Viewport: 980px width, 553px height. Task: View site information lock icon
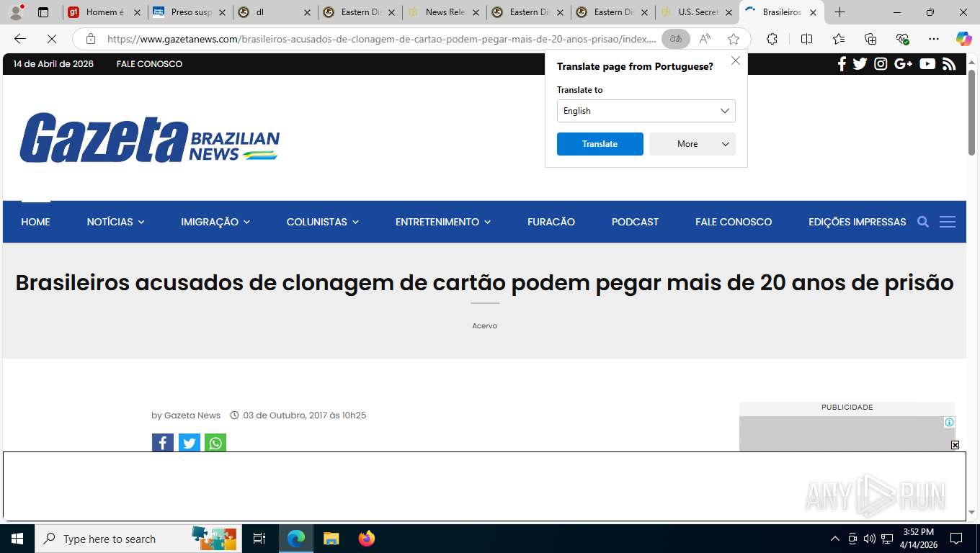(x=91, y=39)
